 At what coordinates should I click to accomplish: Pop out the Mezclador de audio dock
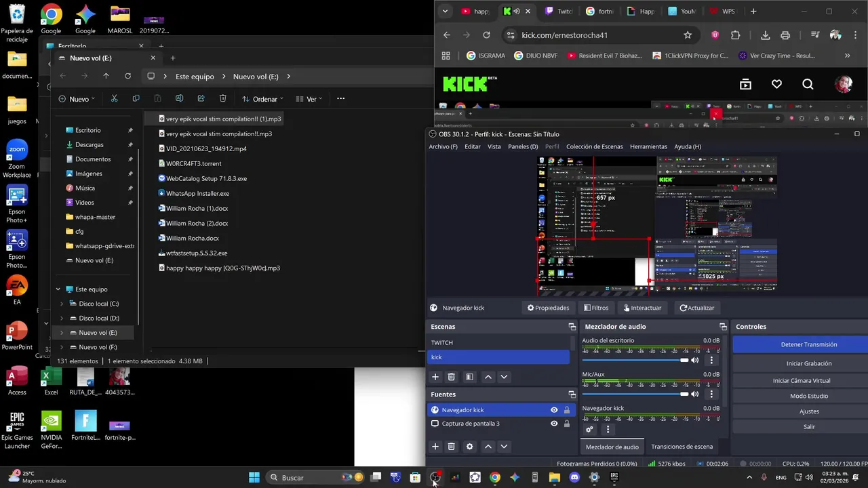coord(723,327)
